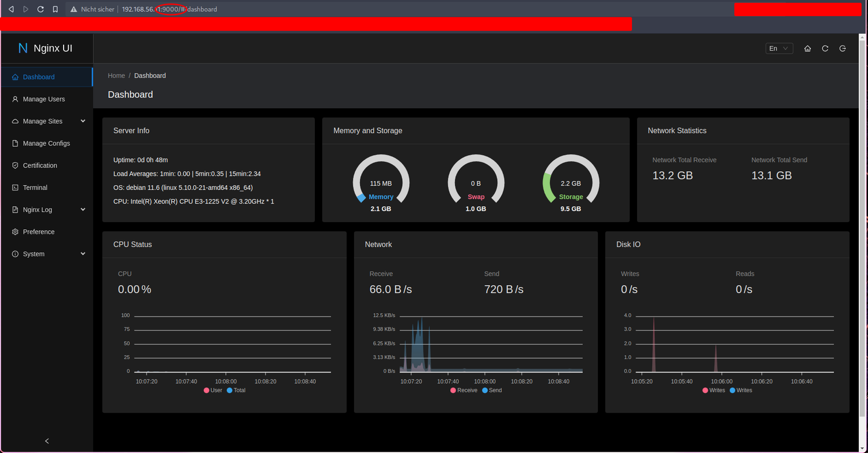The height and width of the screenshot is (453, 868).
Task: Click the Certification shield icon
Action: coord(14,165)
